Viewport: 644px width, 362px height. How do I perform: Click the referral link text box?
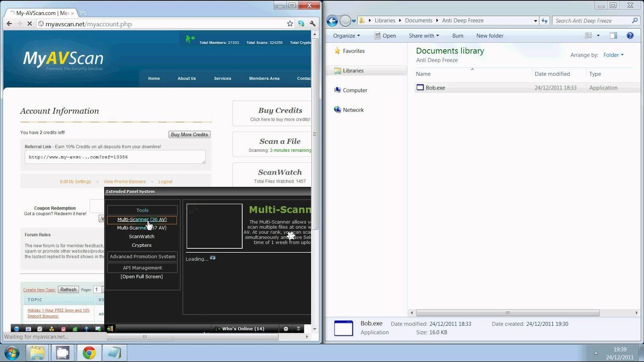click(x=115, y=157)
